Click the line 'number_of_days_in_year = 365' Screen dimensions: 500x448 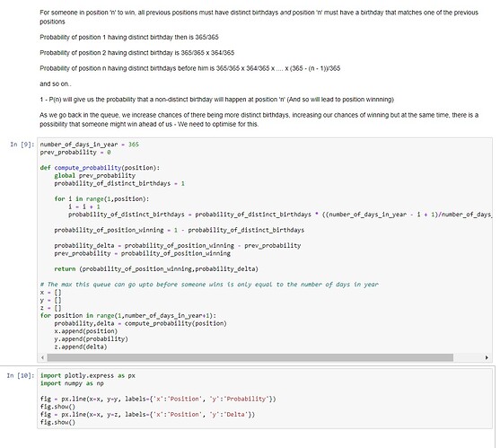[89, 145]
